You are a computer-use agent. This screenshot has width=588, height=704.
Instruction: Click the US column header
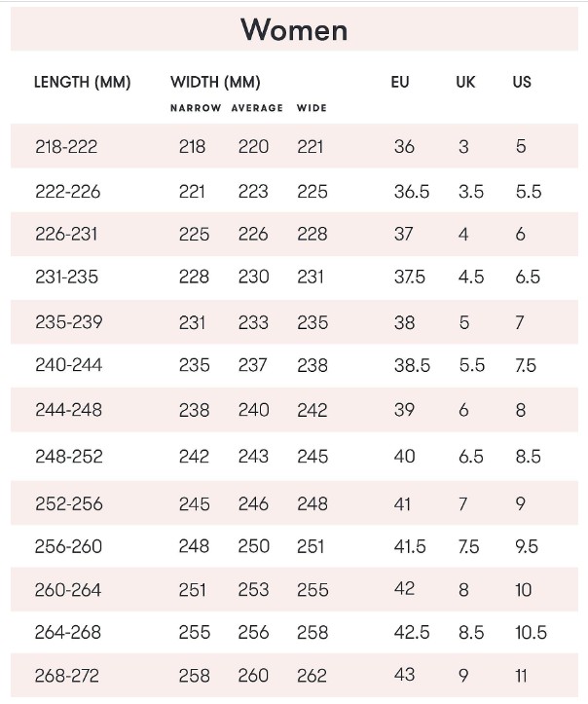tap(522, 82)
